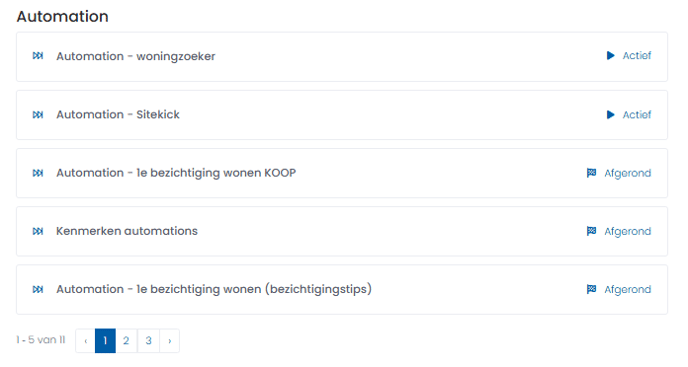
Task: Click the play icon in the woningzoeker row
Action: coord(610,55)
